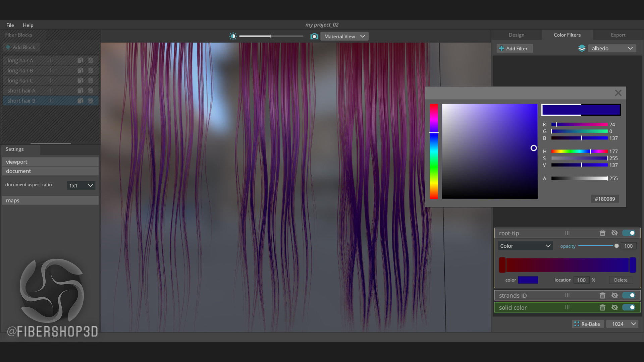Delete the long hair A block

coord(91,61)
